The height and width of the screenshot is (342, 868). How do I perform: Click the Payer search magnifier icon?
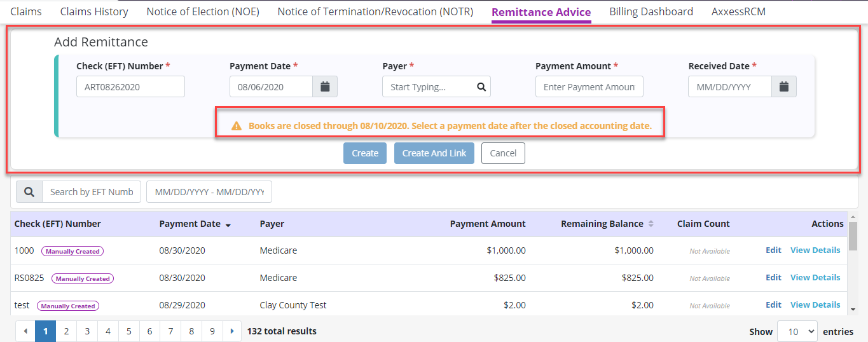pos(481,87)
